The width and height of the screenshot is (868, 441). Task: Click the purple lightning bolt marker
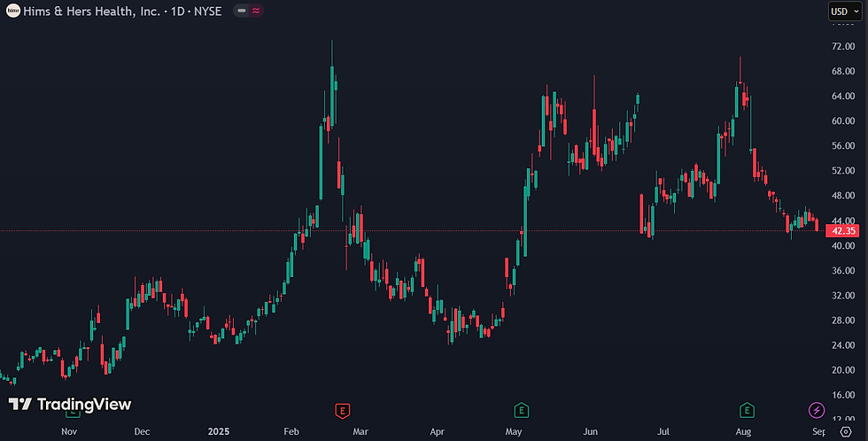coord(817,411)
